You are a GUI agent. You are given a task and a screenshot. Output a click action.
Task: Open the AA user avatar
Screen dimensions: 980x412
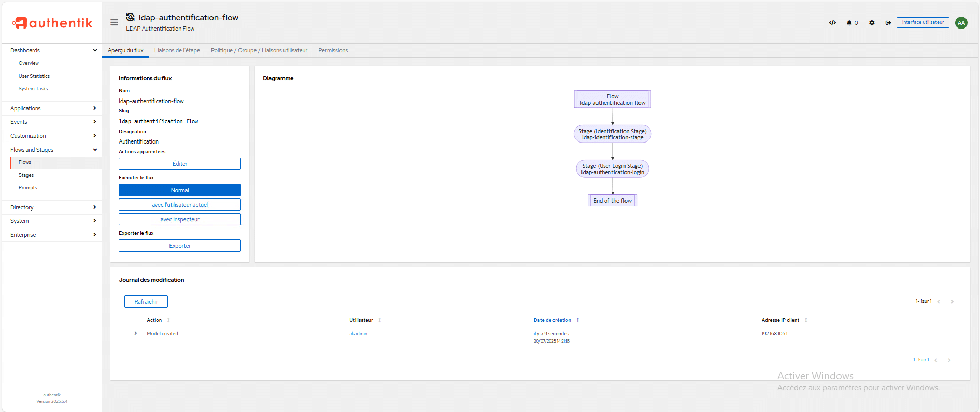(x=961, y=23)
